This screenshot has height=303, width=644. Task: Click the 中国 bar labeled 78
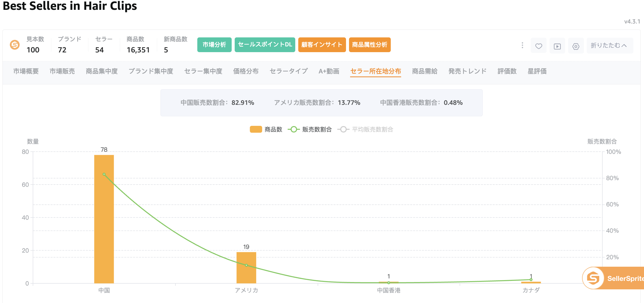104,219
